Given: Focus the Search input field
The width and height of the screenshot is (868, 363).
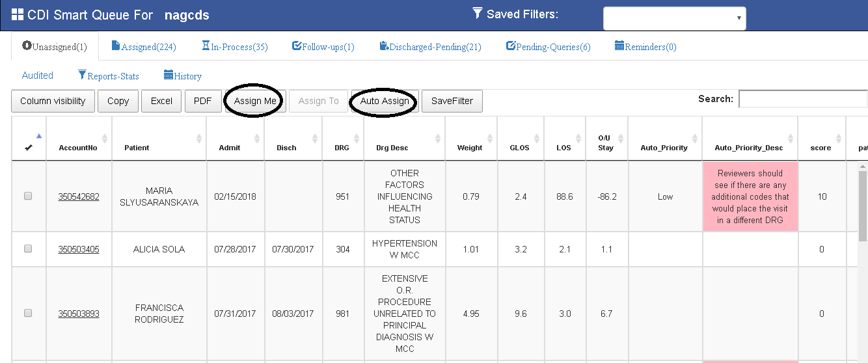Looking at the screenshot, I should (x=802, y=99).
